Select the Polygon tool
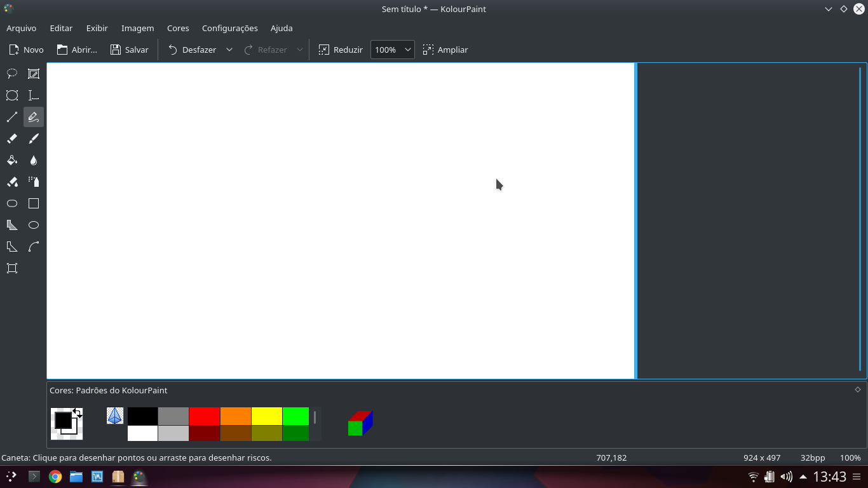868x488 pixels. tap(11, 225)
